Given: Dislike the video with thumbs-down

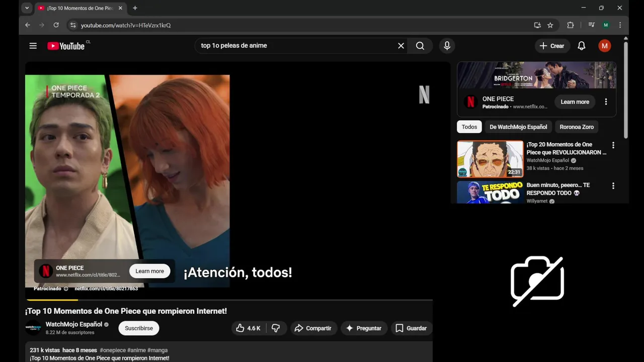Looking at the screenshot, I should 276,328.
